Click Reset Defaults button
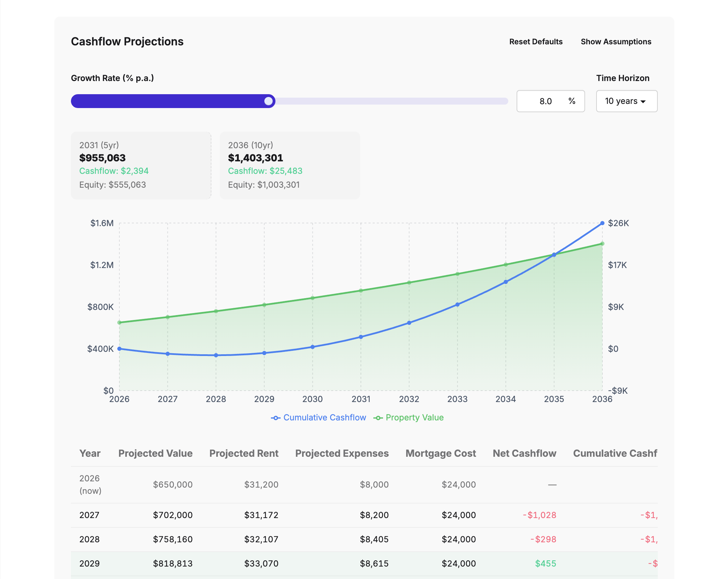The image size is (728, 579). 536,42
